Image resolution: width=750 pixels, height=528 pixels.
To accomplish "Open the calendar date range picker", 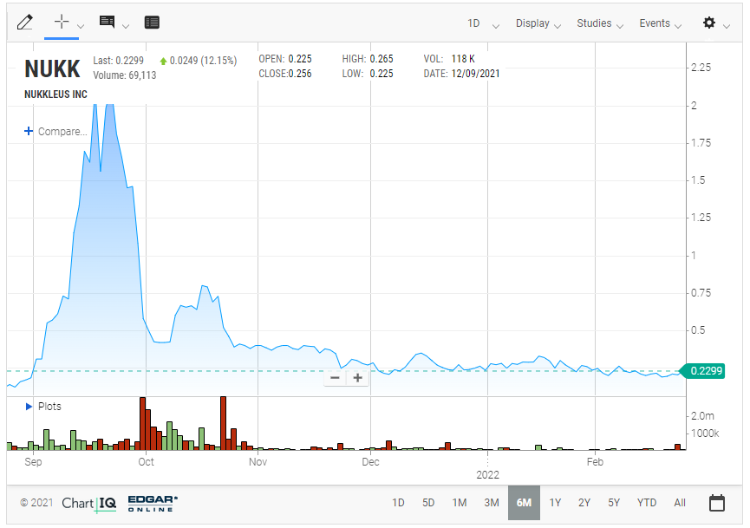I will pyautogui.click(x=717, y=503).
